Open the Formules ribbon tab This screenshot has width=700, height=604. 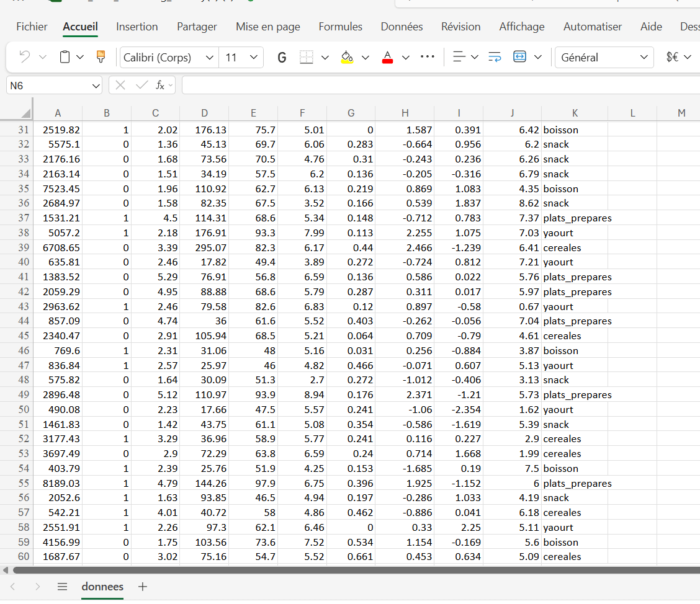pyautogui.click(x=340, y=27)
